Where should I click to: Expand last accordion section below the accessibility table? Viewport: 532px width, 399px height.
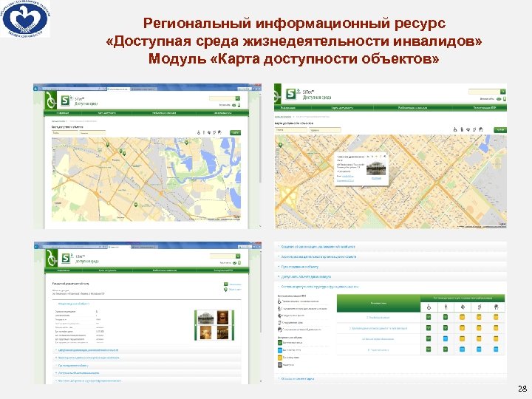pyautogui.click(x=390, y=378)
